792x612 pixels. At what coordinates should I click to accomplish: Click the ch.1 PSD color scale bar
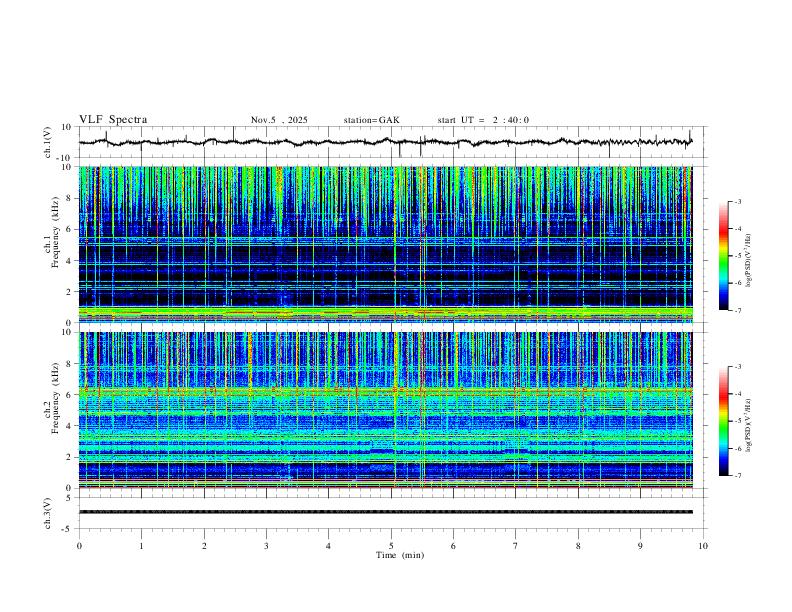click(723, 256)
